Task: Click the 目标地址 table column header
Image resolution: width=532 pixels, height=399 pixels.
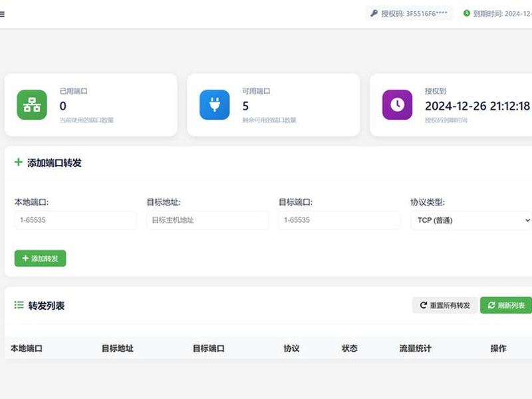Action: click(118, 348)
